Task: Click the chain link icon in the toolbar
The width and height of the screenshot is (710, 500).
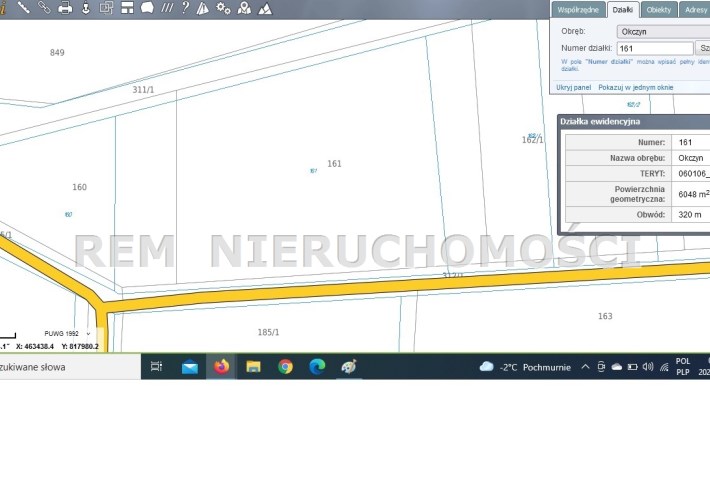Action: click(x=43, y=8)
